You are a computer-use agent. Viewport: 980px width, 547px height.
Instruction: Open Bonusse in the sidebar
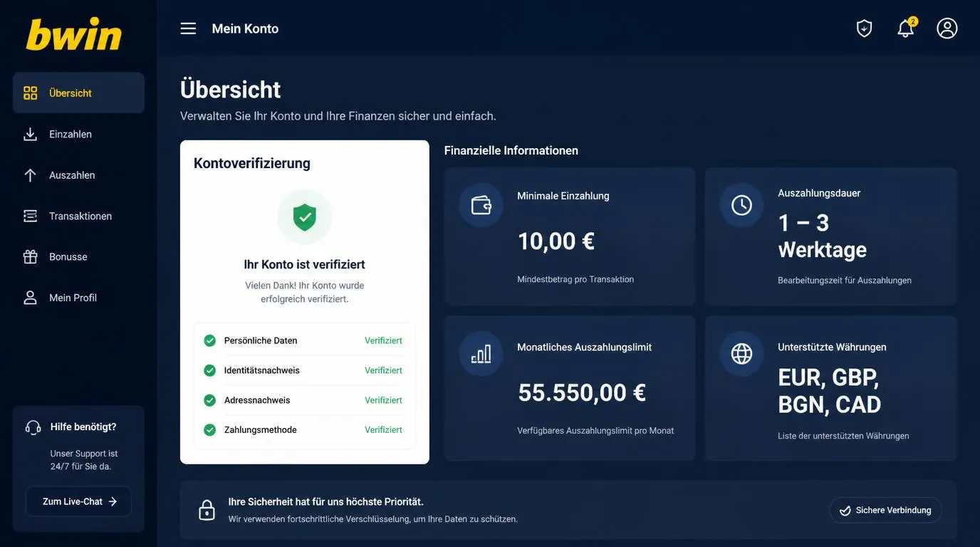coord(78,257)
